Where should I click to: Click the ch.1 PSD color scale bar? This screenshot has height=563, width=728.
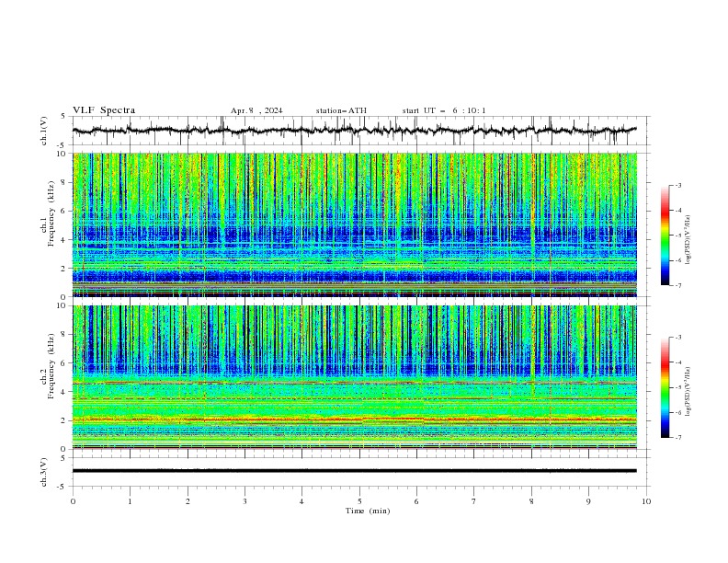coord(665,235)
